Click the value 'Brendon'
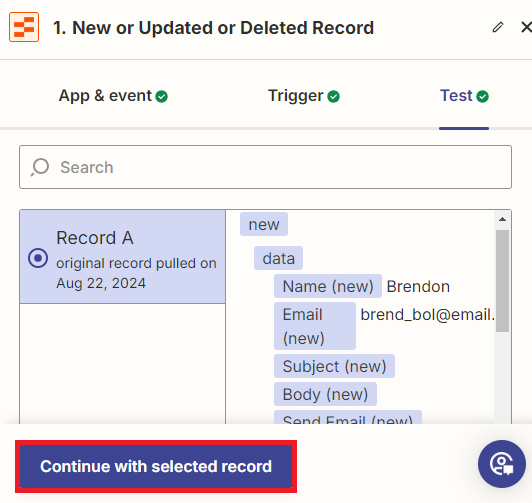The width and height of the screenshot is (532, 503). click(x=418, y=287)
